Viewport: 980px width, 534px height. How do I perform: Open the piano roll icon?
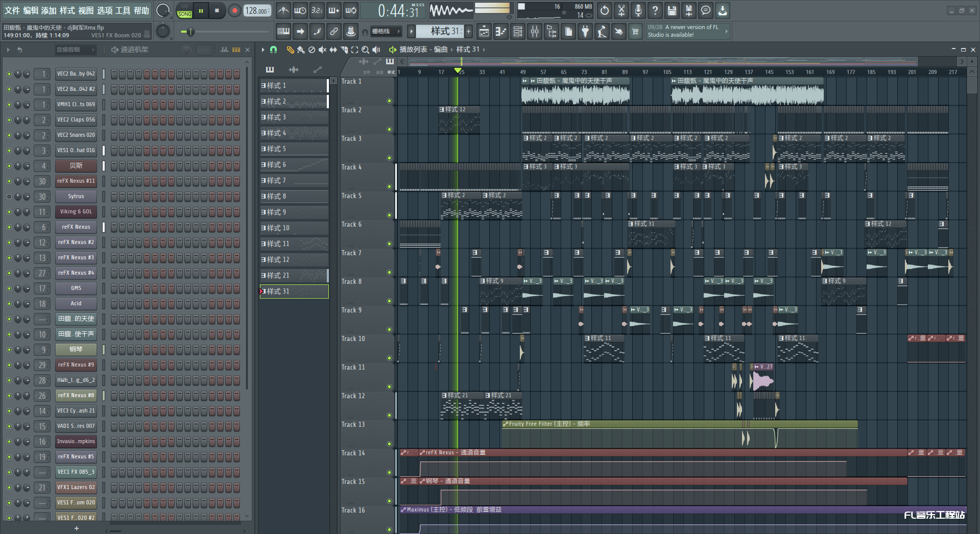(x=501, y=32)
